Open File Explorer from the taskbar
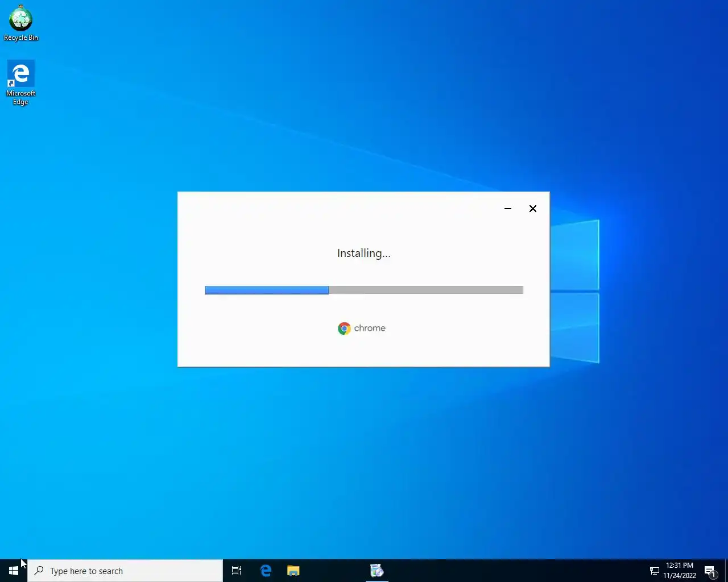Image resolution: width=728 pixels, height=582 pixels. pos(293,571)
